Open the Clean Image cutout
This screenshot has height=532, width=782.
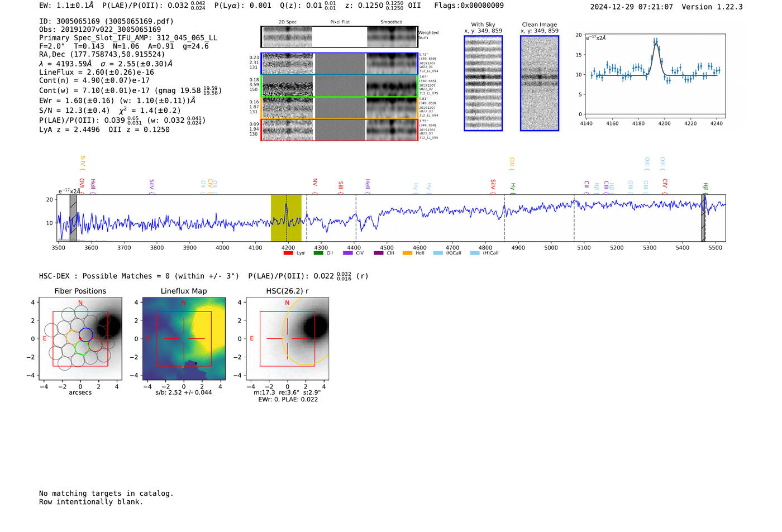pyautogui.click(x=540, y=83)
